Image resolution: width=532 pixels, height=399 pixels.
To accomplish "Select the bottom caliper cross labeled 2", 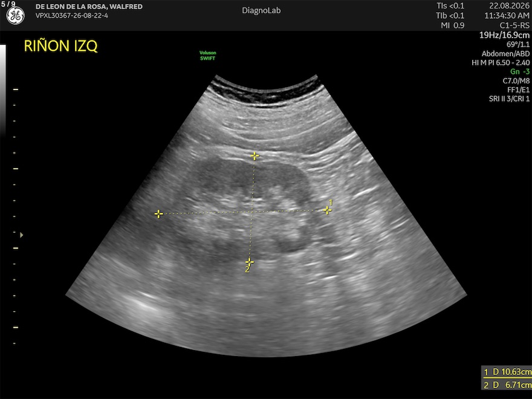I will pos(249,262).
